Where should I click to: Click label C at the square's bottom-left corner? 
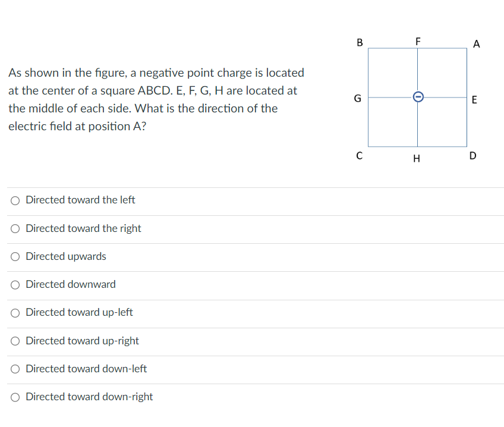(x=359, y=156)
